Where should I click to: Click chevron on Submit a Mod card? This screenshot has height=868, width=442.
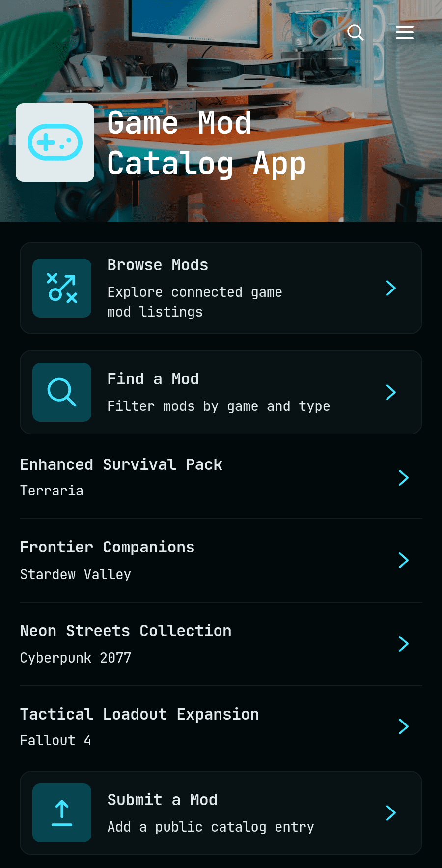[391, 813]
